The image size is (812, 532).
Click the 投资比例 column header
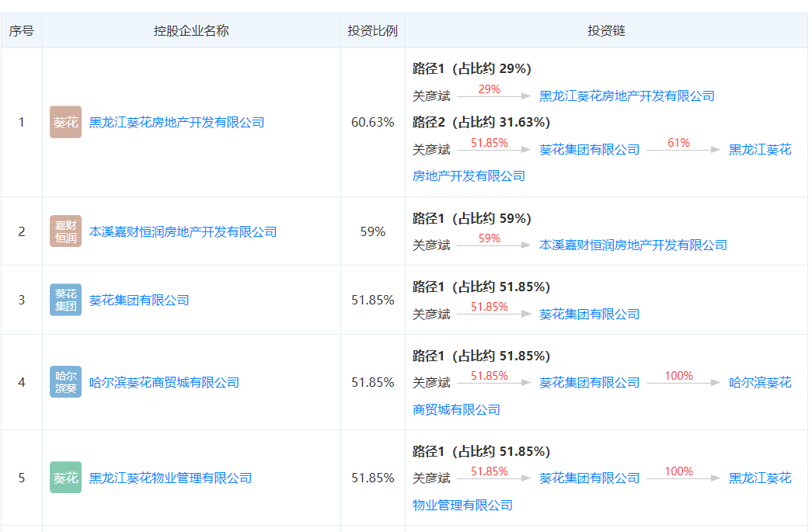pyautogui.click(x=372, y=31)
